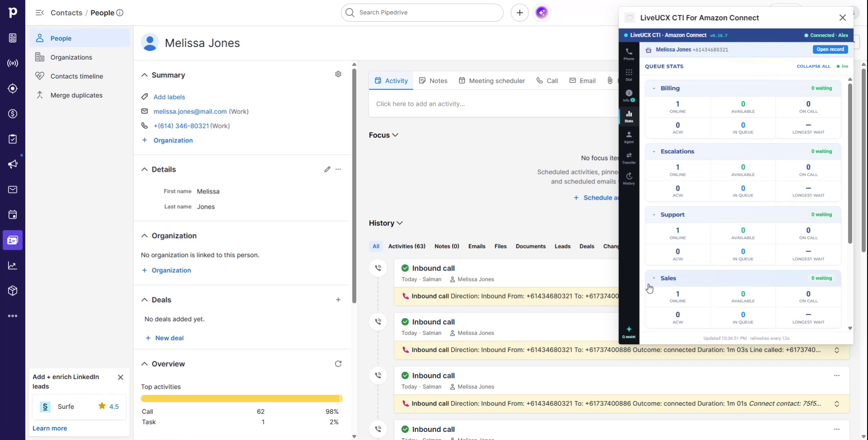Screen dimensions: 868x440
Task: Edit Details with the pencil icon
Action: (x=327, y=169)
